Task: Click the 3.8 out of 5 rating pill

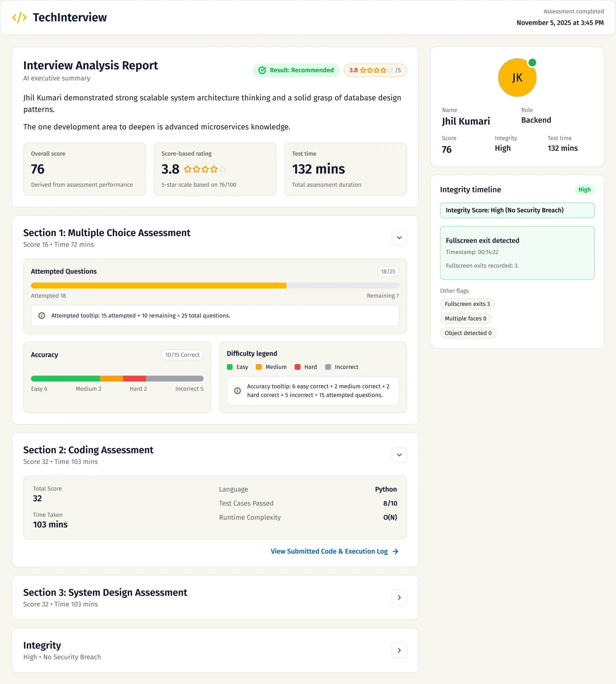Action: tap(375, 70)
